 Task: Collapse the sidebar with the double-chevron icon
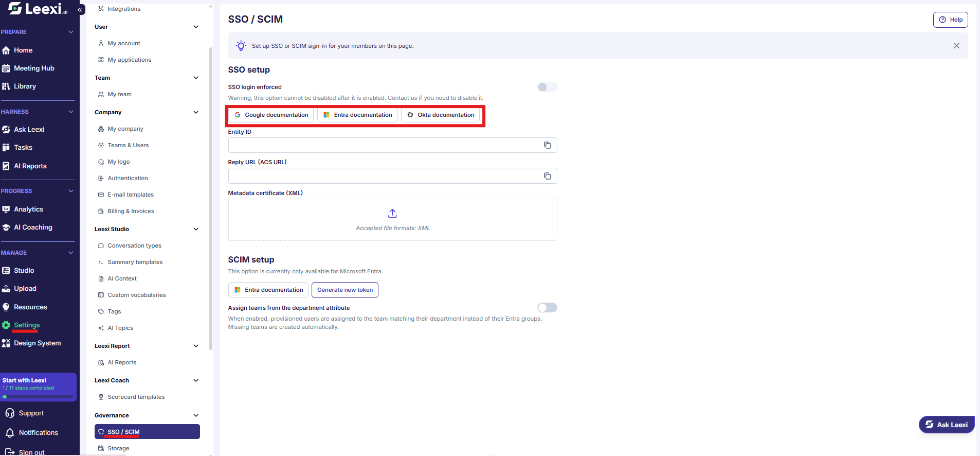[80, 10]
